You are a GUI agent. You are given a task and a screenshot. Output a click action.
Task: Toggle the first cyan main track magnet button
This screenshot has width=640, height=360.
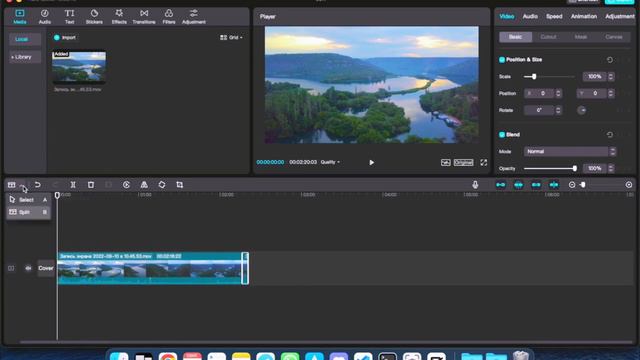pyautogui.click(x=500, y=185)
